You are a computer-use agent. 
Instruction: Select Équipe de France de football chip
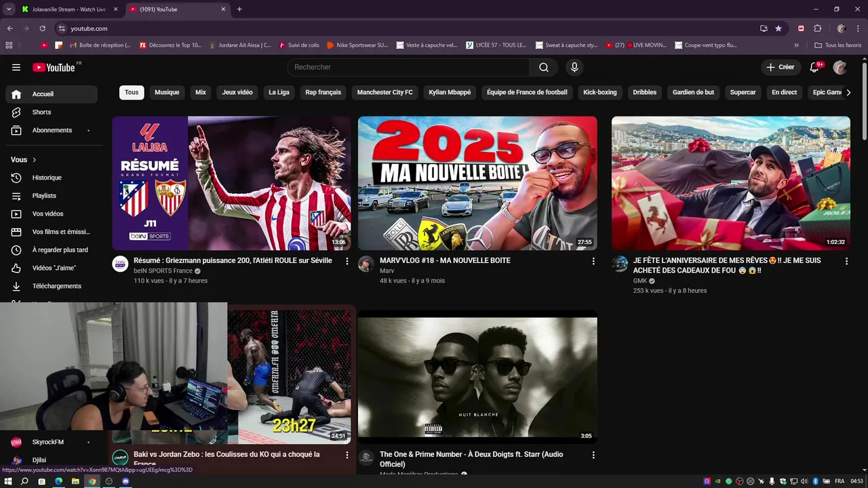[527, 92]
